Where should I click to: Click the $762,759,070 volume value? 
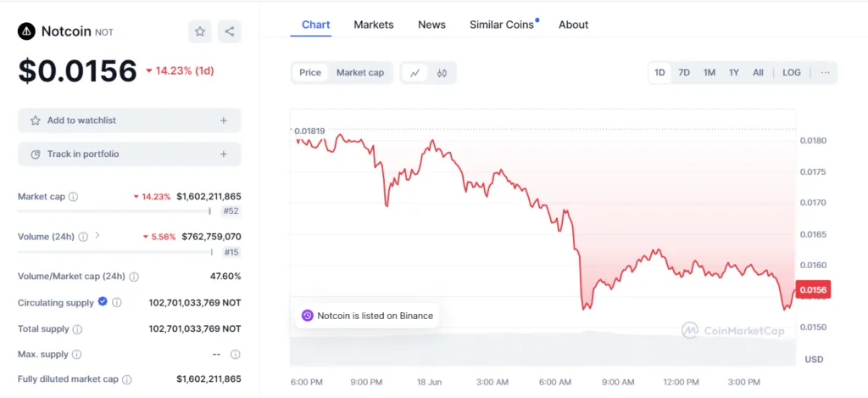[211, 237]
